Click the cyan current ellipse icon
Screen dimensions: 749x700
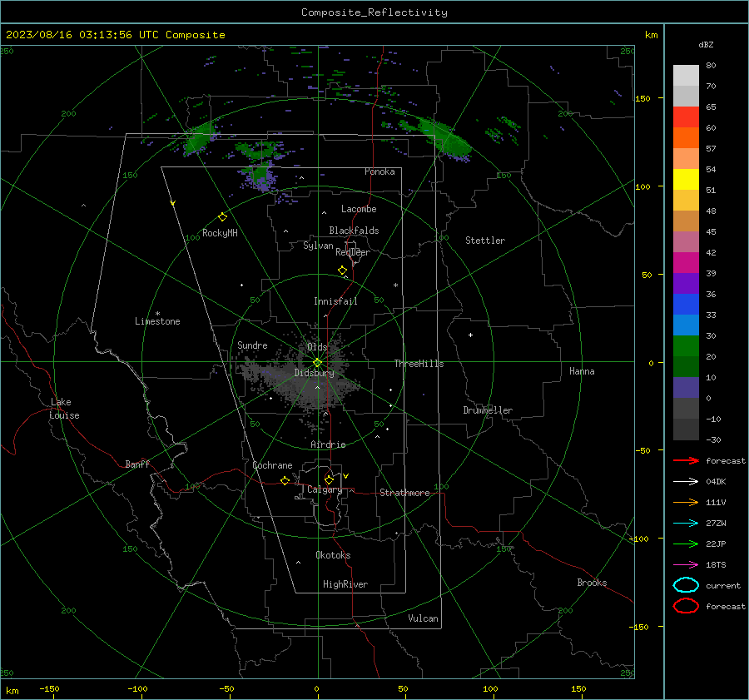pos(686,585)
